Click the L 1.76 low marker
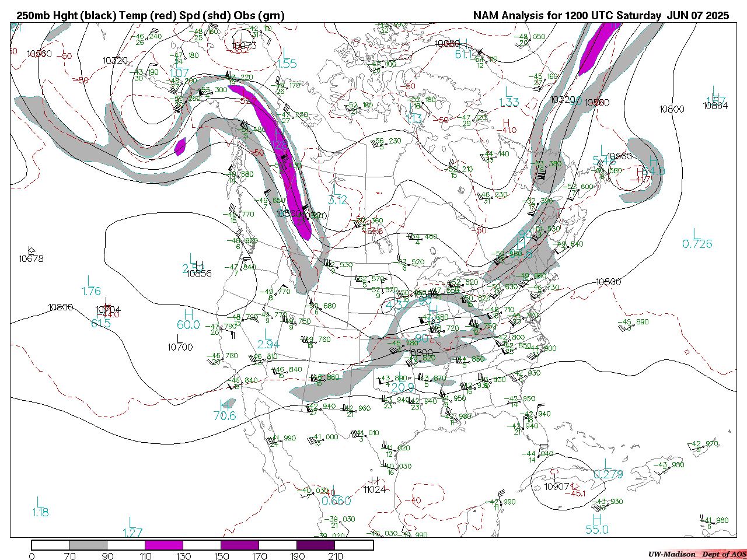This screenshot has width=747, height=560. tap(91, 286)
